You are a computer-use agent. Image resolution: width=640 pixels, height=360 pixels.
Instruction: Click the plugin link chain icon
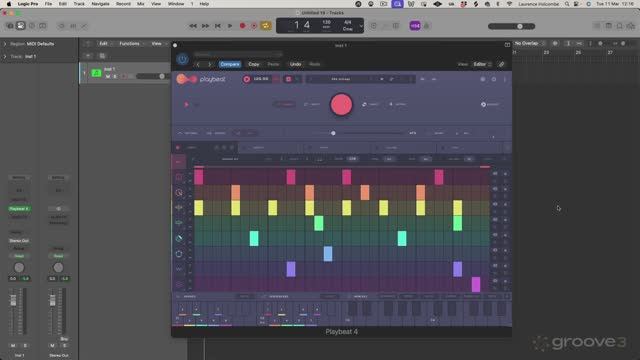pos(501,64)
